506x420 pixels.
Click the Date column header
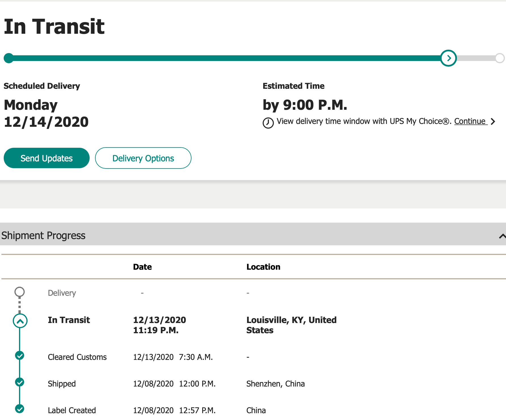(x=142, y=267)
